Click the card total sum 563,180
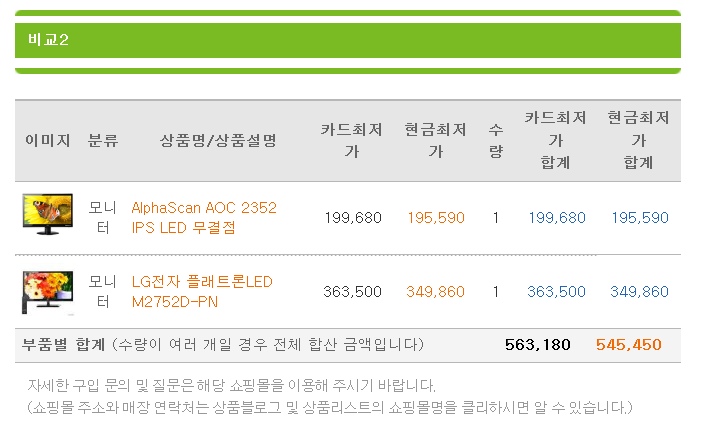The width and height of the screenshot is (713, 445). tap(537, 345)
